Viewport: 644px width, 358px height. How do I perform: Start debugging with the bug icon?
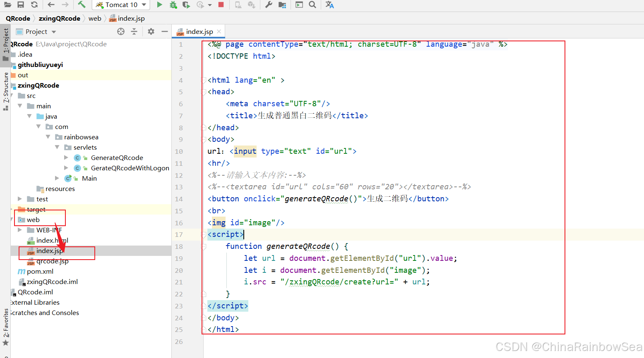coord(173,5)
